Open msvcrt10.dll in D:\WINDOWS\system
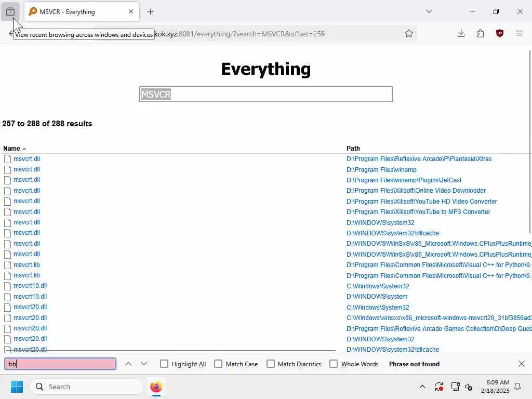Viewport: 532px width, 399px height. (30, 297)
